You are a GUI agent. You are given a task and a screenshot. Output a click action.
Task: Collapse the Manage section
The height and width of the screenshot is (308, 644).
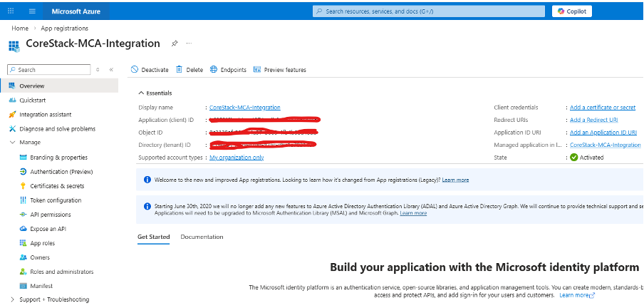(x=12, y=143)
